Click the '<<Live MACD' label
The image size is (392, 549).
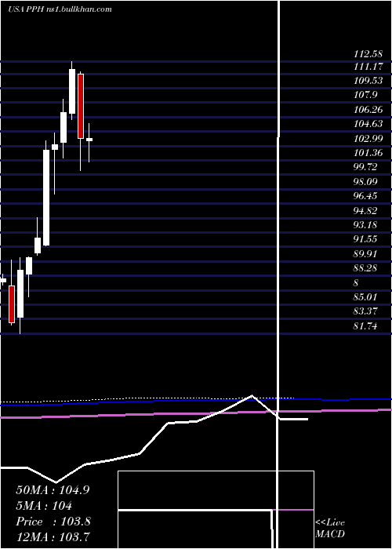(330, 529)
